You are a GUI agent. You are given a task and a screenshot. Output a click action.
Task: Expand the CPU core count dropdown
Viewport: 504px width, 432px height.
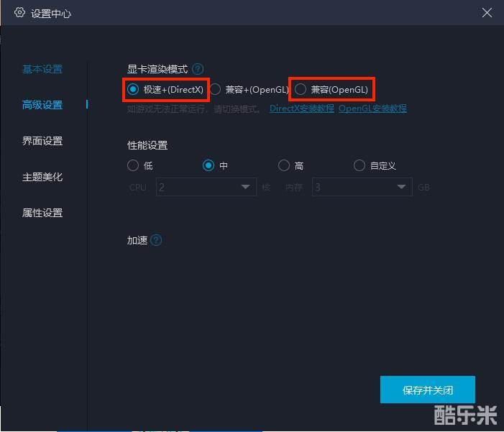coord(206,187)
